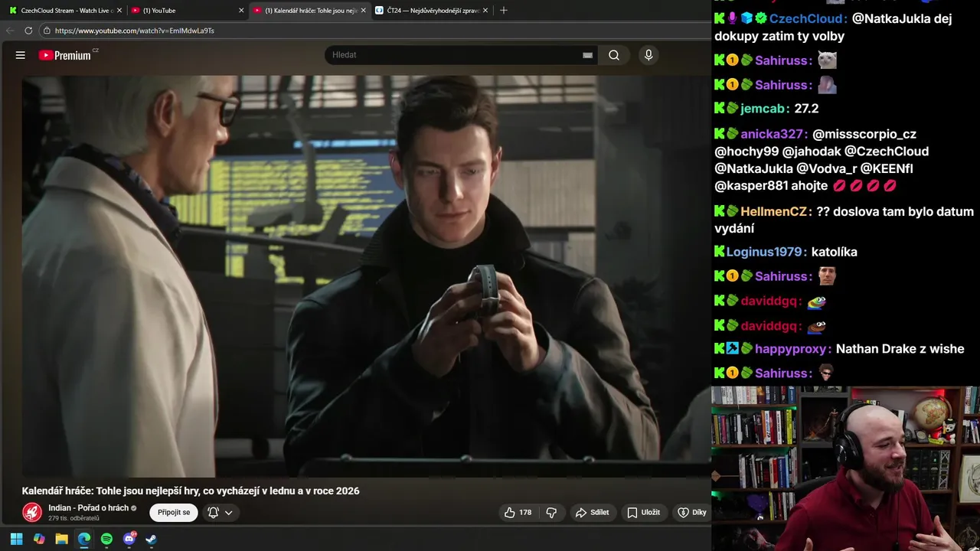Click HellmenCZ username in chat
This screenshot has width=980, height=551.
[x=773, y=211]
